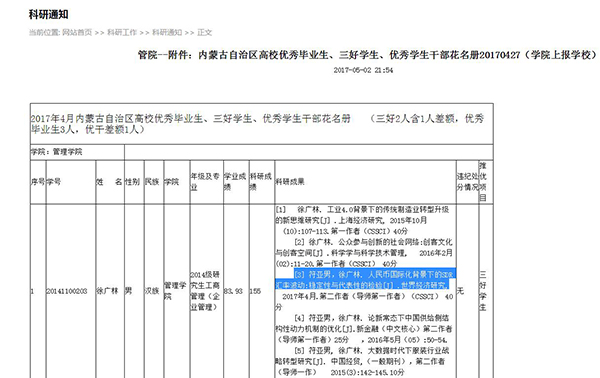
Task: Click the 学业成绩 column header
Action: click(235, 182)
